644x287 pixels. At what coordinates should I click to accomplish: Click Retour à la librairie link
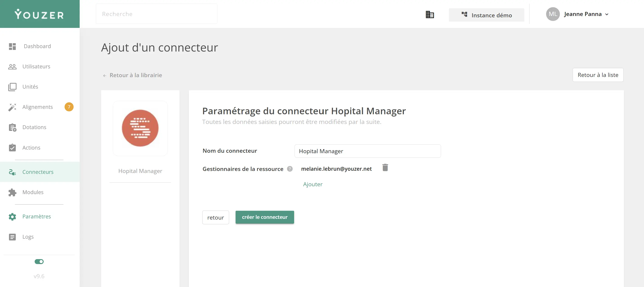pyautogui.click(x=136, y=75)
